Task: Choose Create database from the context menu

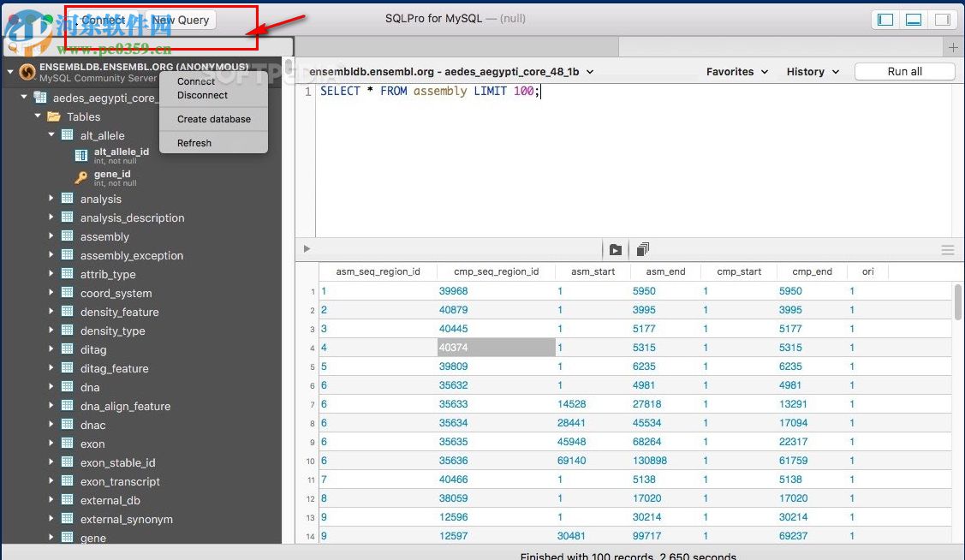Action: (x=213, y=119)
